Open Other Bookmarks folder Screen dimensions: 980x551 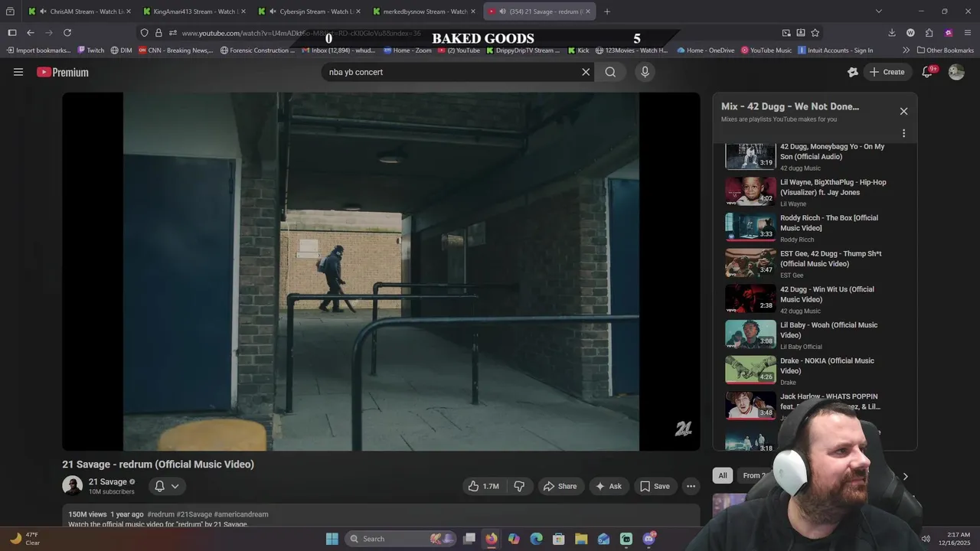coord(946,51)
